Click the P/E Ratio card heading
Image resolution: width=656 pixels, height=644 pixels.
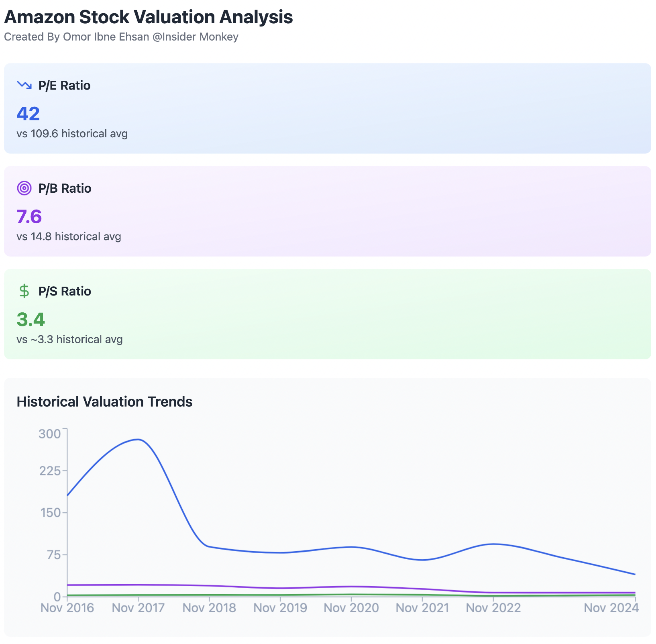point(64,86)
